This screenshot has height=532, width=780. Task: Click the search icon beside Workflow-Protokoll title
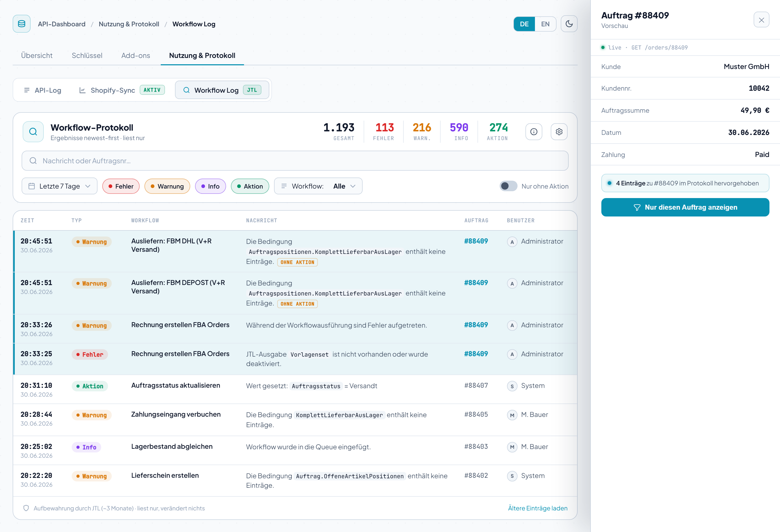pos(33,131)
